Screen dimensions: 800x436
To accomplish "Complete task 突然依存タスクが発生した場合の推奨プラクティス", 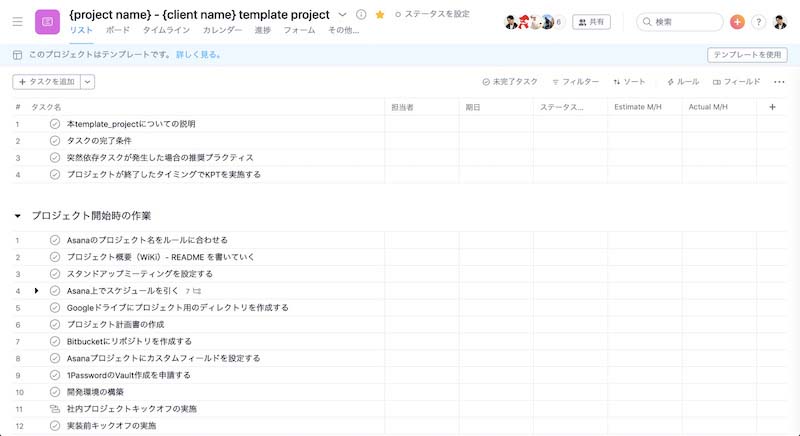I will coord(55,158).
